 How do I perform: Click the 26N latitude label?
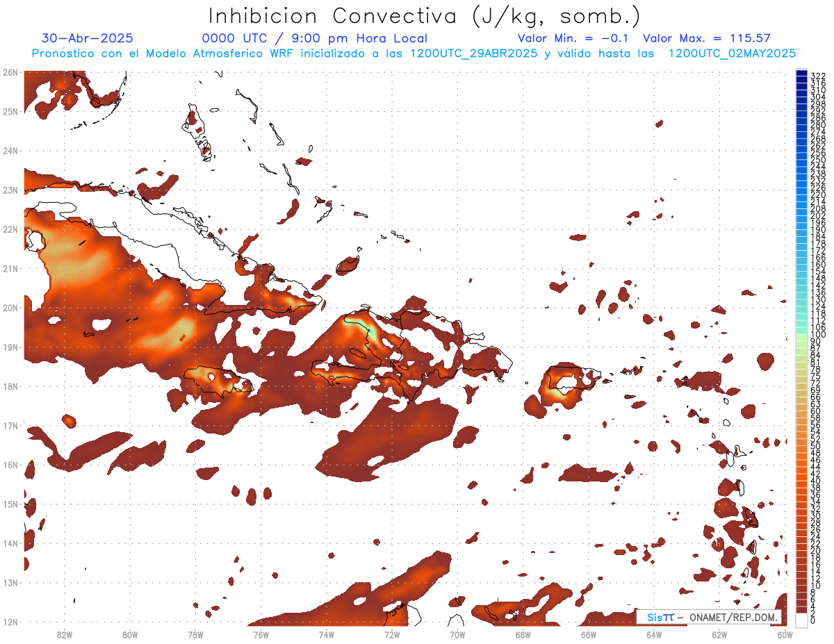click(x=10, y=72)
